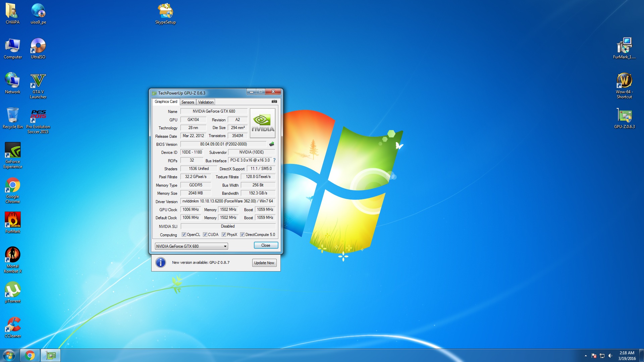Open the Mortal Kombat X shortcut
Image resolution: width=644 pixels, height=362 pixels.
pyautogui.click(x=13, y=260)
